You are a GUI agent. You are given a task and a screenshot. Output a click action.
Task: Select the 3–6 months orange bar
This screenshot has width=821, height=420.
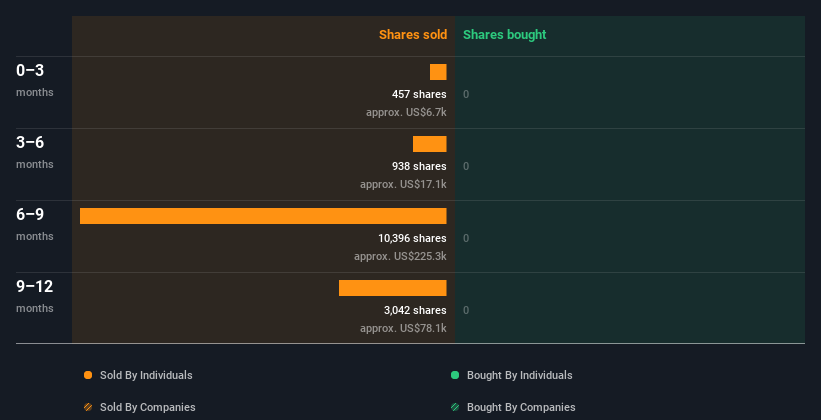tap(429, 144)
